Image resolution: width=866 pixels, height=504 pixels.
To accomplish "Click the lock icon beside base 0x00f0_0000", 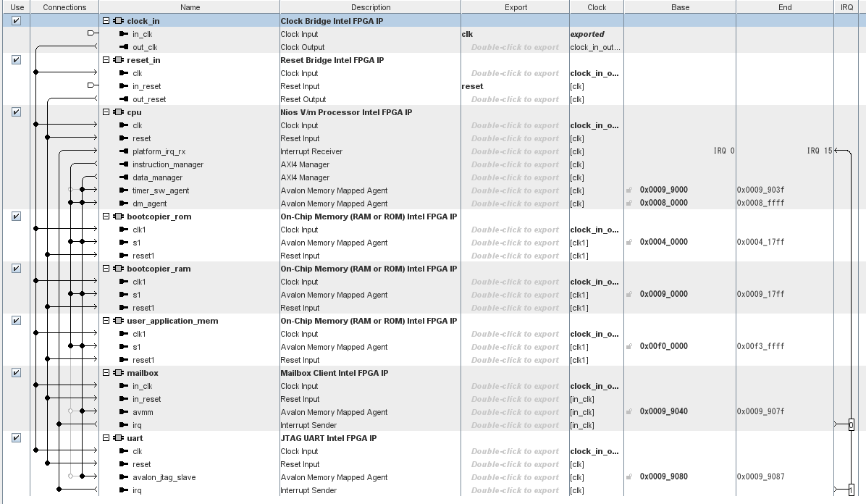I will click(629, 346).
